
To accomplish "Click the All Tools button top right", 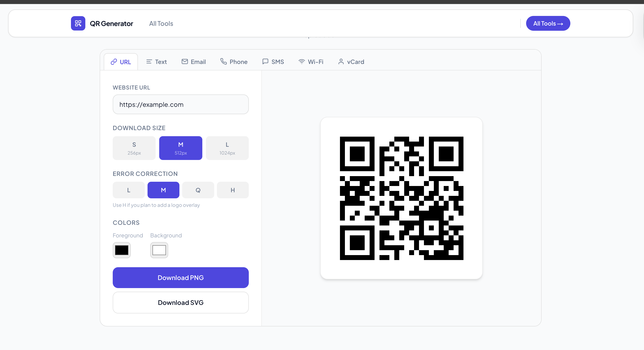I will pyautogui.click(x=548, y=23).
